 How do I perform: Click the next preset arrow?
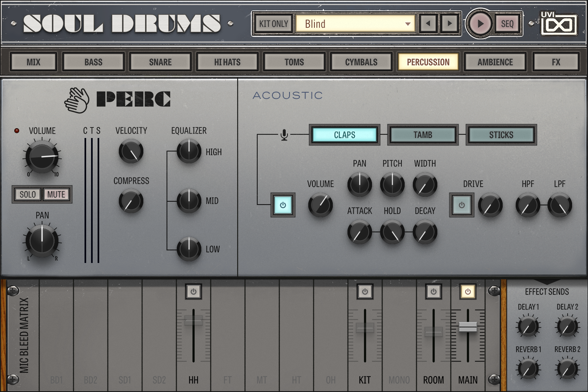pos(449,24)
